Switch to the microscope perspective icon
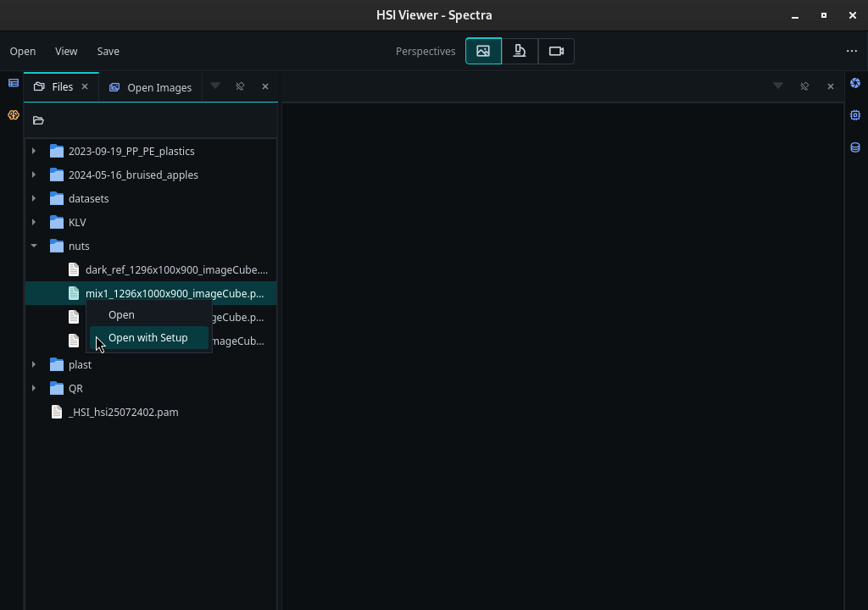Image resolution: width=868 pixels, height=610 pixels. pos(520,51)
